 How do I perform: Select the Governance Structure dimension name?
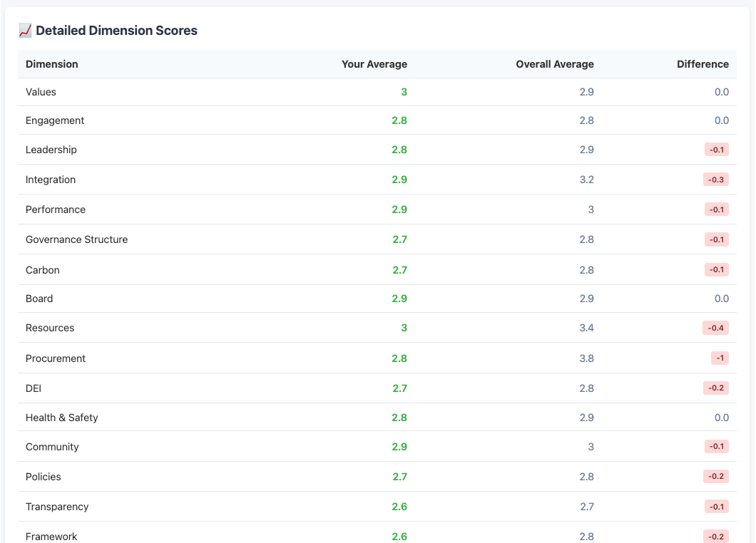[76, 239]
